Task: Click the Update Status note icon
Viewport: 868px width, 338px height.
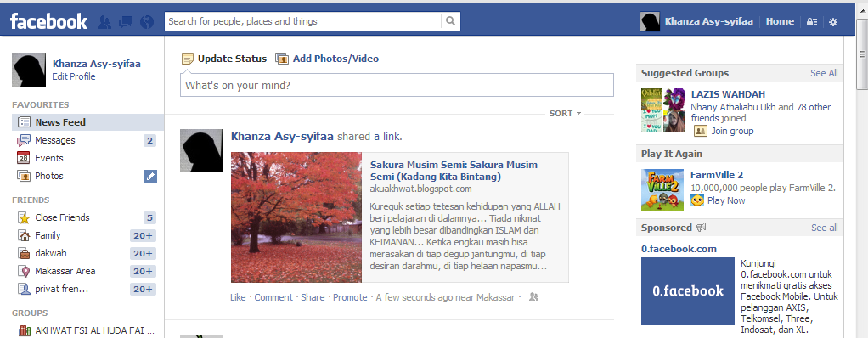Action: (x=188, y=59)
